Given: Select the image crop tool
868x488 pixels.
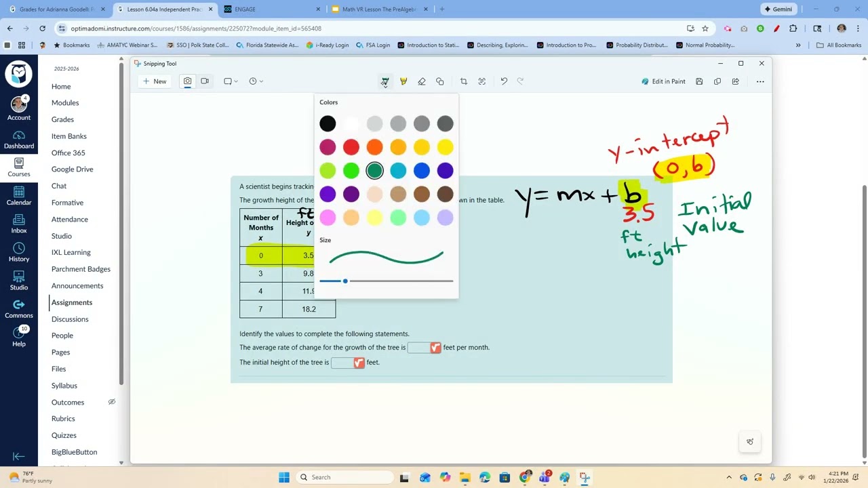Looking at the screenshot, I should (x=464, y=81).
